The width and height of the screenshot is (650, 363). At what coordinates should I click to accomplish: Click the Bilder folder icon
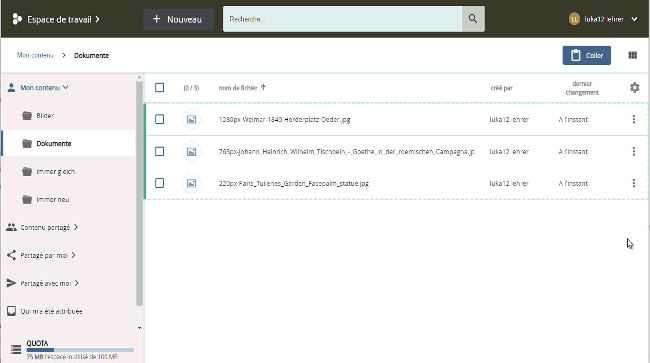(27, 116)
